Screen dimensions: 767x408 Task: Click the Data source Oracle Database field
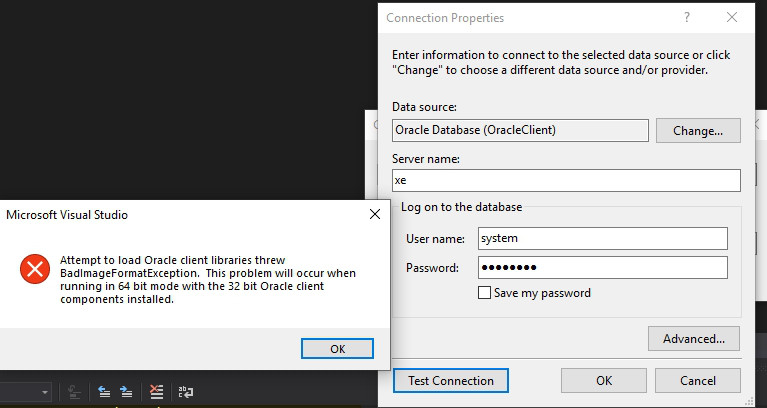(x=520, y=131)
